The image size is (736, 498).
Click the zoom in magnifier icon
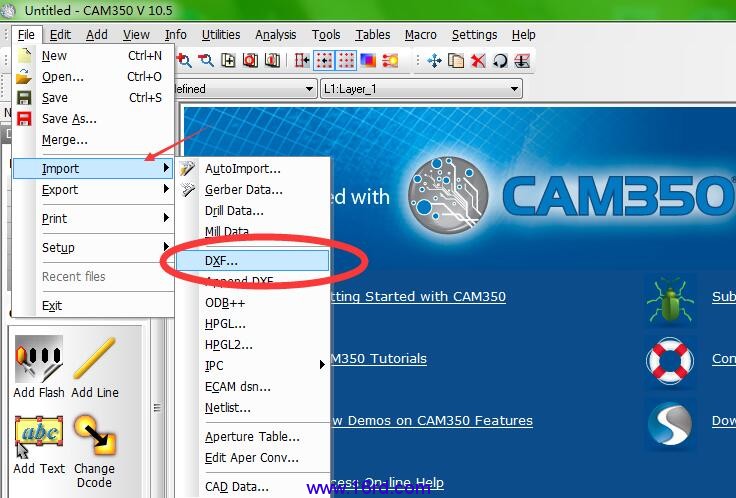point(185,61)
